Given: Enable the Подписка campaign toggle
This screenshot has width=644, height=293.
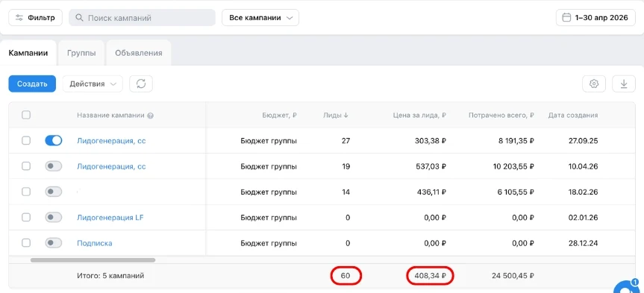Looking at the screenshot, I should pyautogui.click(x=54, y=243).
